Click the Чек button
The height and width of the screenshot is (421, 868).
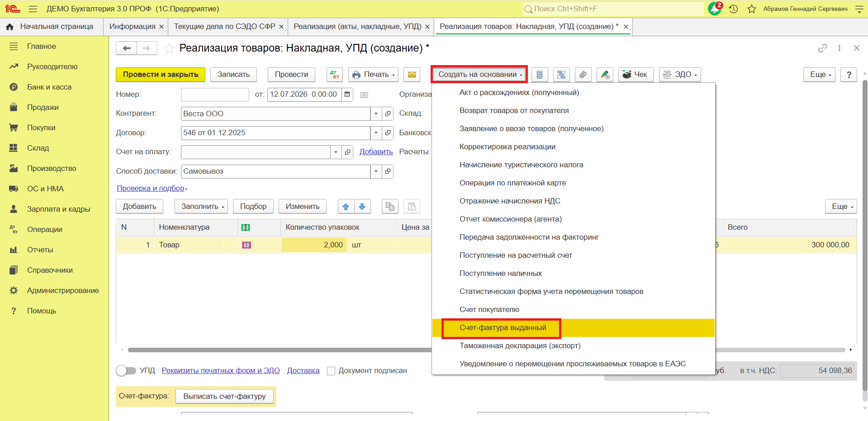636,75
